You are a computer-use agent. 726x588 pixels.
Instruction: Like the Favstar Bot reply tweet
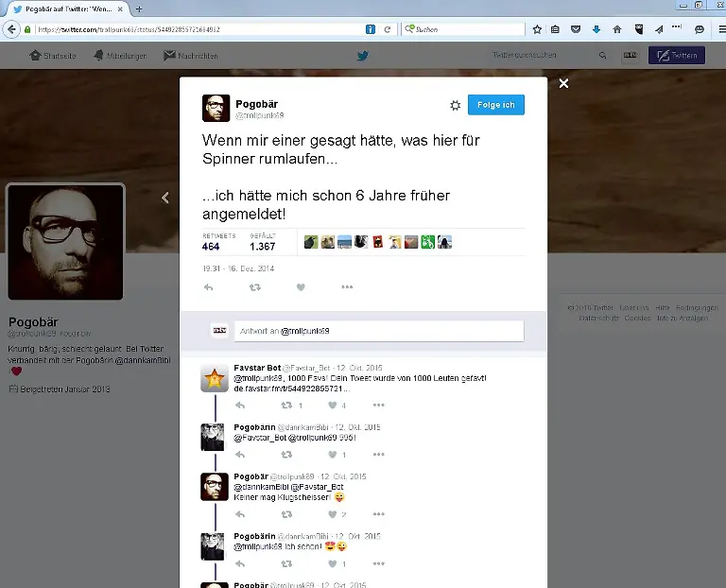click(x=332, y=405)
